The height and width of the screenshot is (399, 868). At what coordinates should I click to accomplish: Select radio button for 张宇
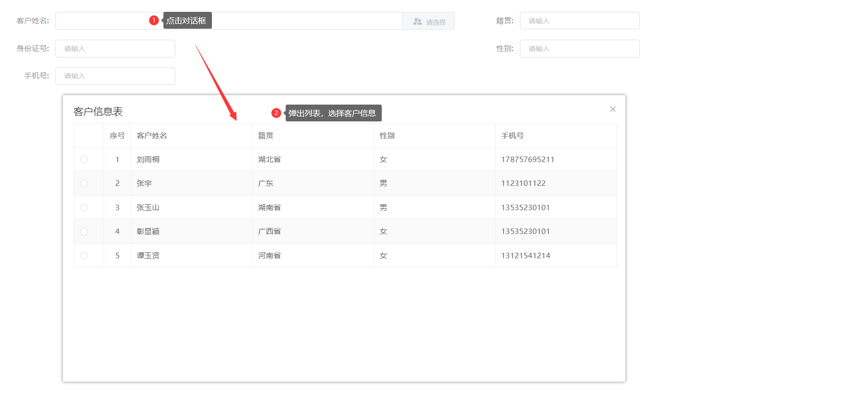tap(84, 183)
